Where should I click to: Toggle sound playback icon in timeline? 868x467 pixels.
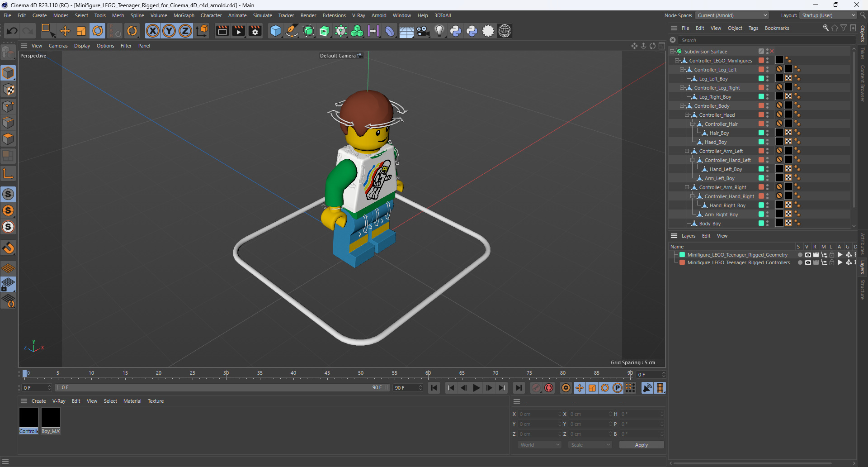coord(647,388)
